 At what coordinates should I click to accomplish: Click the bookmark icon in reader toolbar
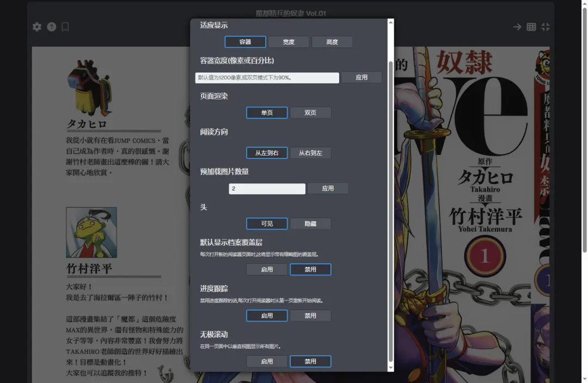click(x=65, y=27)
